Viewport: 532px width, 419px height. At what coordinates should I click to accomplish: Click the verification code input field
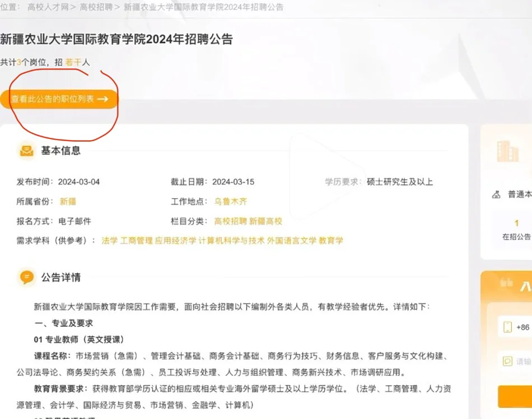pyautogui.click(x=515, y=361)
